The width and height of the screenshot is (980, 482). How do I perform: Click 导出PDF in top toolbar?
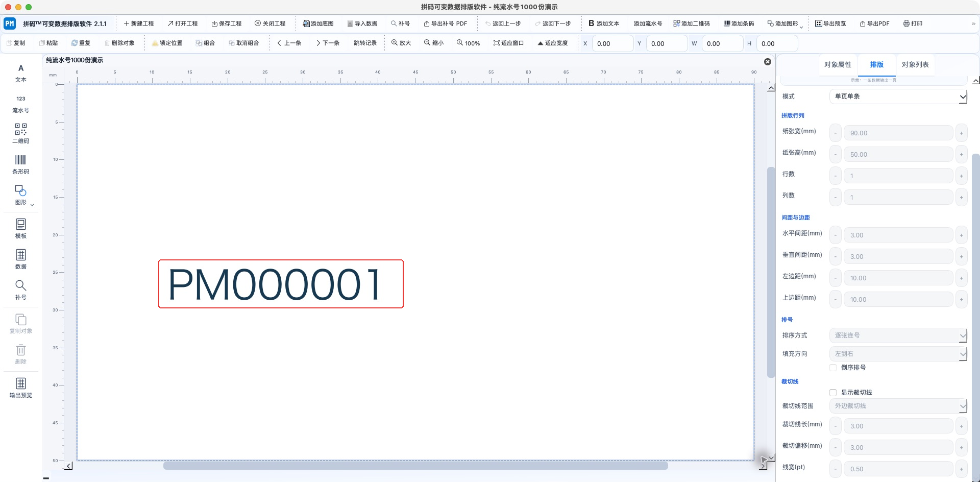874,23
